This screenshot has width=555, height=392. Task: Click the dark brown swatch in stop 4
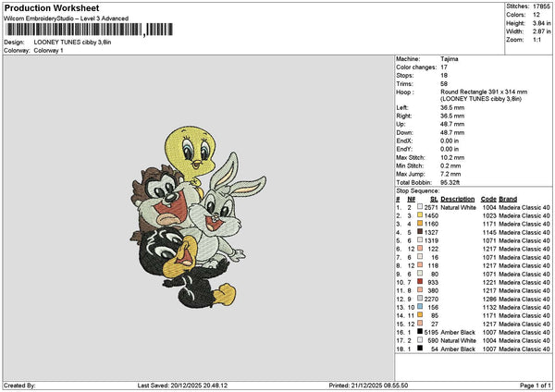[x=420, y=232]
